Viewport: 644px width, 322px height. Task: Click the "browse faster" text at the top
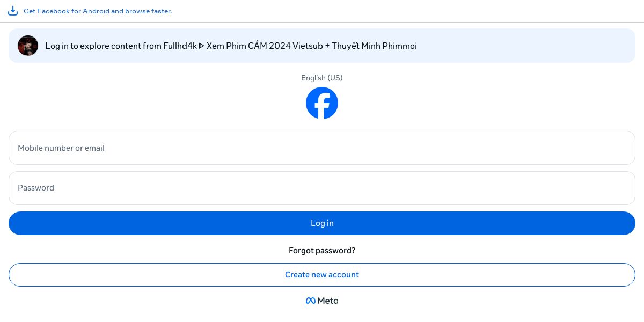pos(149,11)
